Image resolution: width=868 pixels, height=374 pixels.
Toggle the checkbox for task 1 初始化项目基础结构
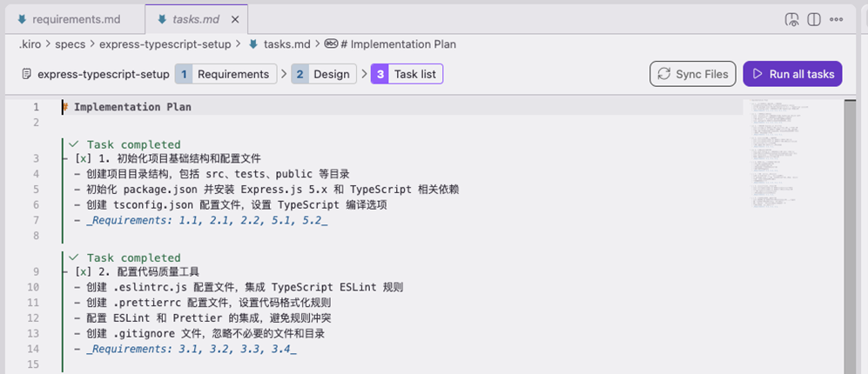pos(84,158)
